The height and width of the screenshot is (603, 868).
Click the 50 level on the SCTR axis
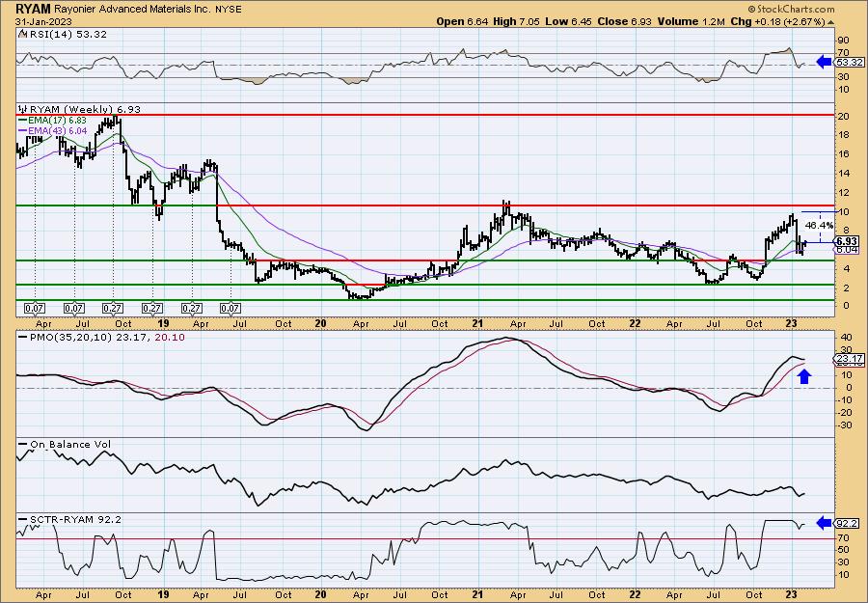tap(844, 550)
